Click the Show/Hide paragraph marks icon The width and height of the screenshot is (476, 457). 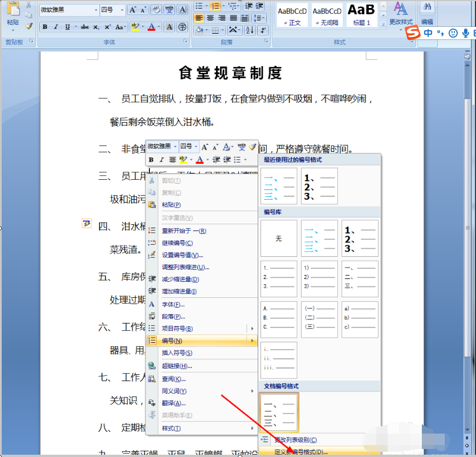point(262,30)
